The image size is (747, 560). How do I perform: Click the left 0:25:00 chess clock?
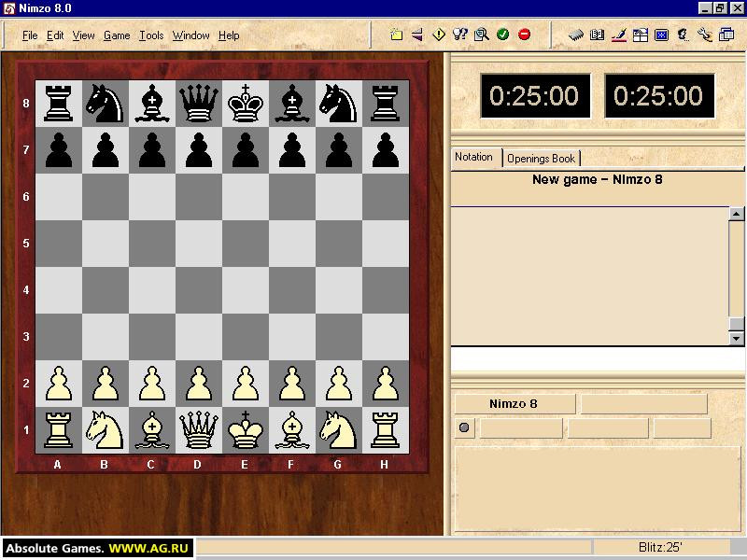click(534, 96)
